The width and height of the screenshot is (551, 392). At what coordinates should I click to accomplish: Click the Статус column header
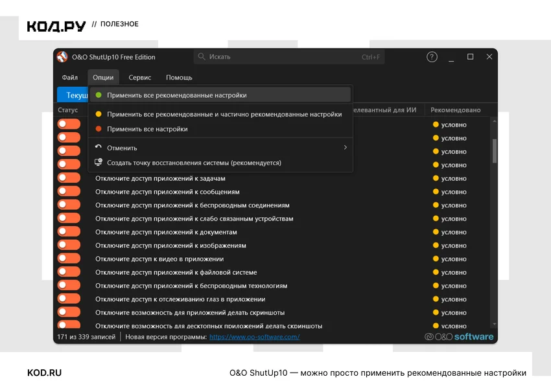(x=68, y=110)
